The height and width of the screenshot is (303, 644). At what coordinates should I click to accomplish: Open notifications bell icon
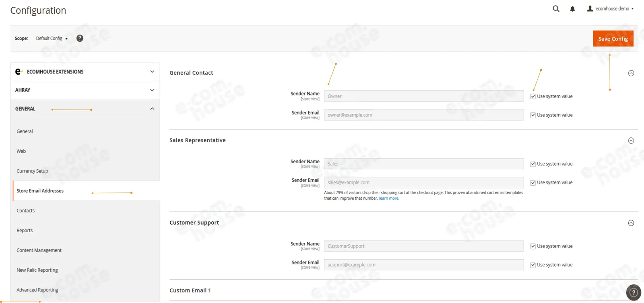point(572,9)
